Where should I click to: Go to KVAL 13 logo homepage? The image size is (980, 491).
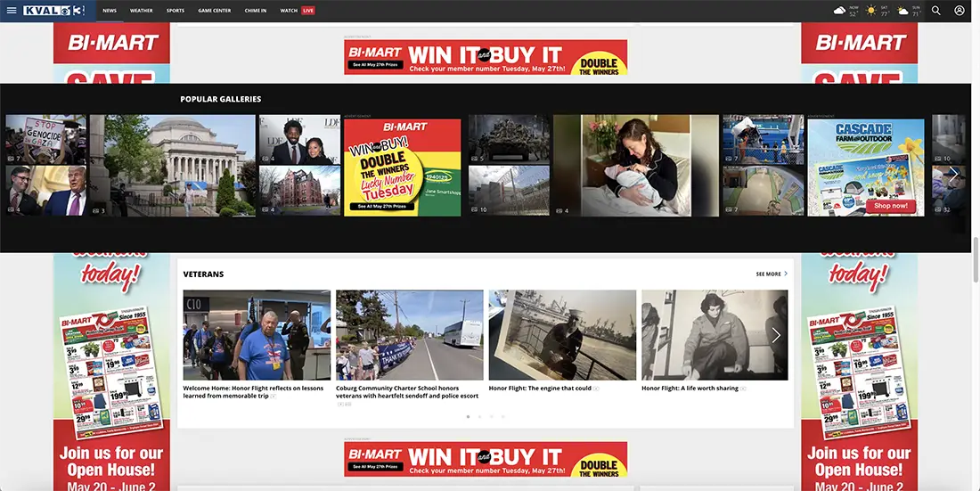click(x=53, y=11)
